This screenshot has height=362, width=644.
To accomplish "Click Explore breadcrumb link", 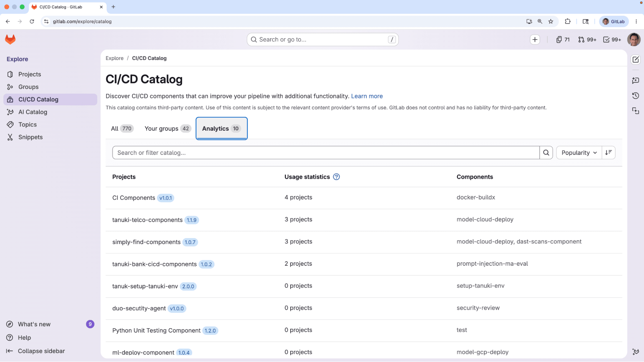I will [115, 58].
